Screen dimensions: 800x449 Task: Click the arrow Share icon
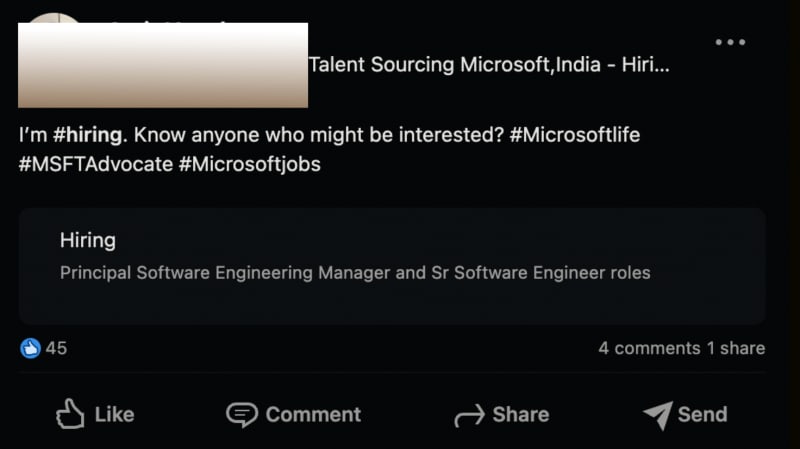pyautogui.click(x=469, y=415)
